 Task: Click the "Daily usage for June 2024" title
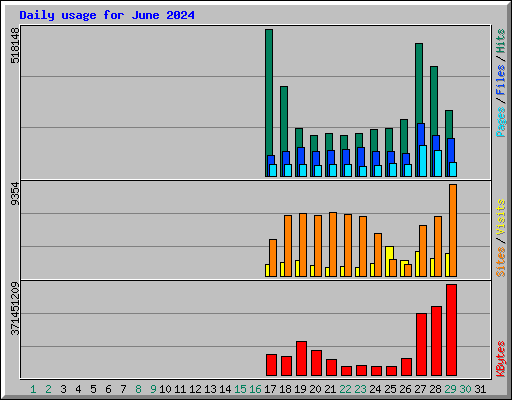(107, 15)
